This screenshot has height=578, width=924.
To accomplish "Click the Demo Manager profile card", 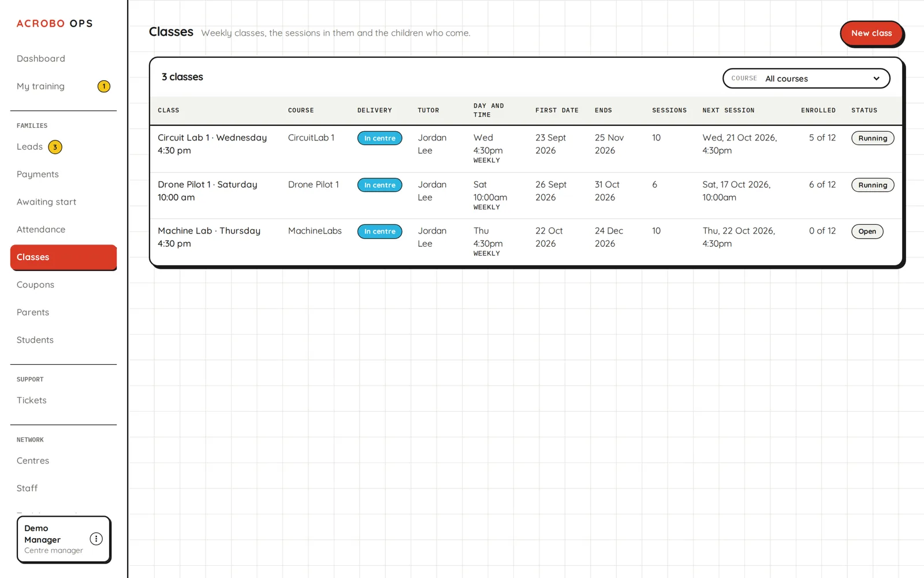I will click(64, 539).
